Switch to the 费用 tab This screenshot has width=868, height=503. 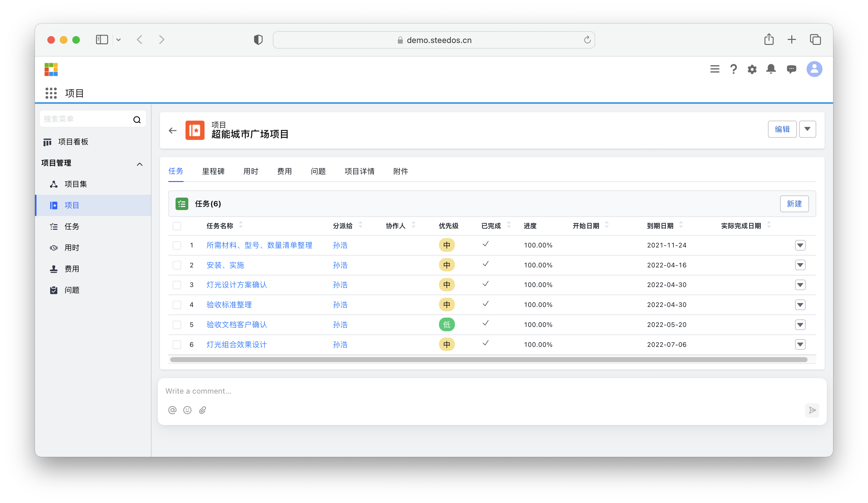[x=285, y=171]
